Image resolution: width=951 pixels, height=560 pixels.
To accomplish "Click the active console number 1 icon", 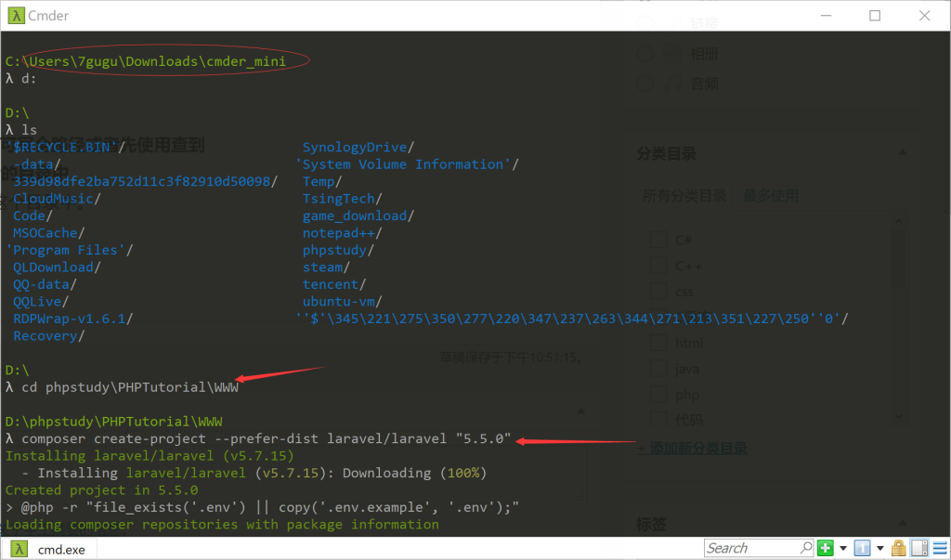I will coord(861,548).
